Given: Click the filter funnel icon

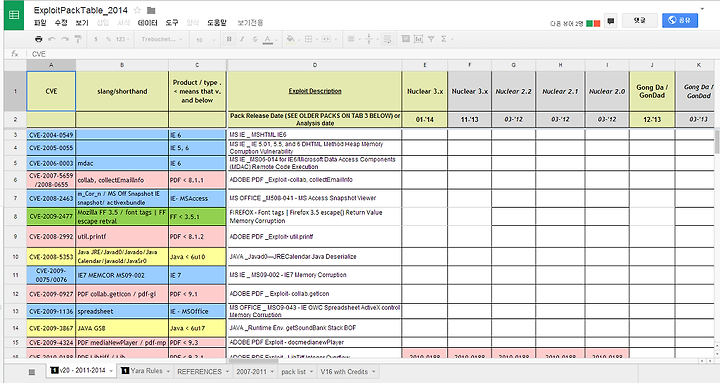Looking at the screenshot, I should point(431,39).
